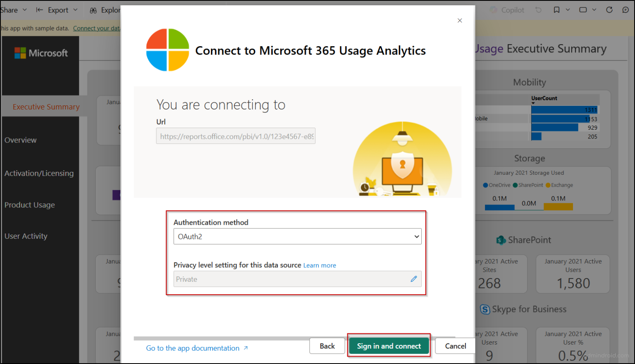Open the bookmarks icon in the toolbar

tap(556, 10)
